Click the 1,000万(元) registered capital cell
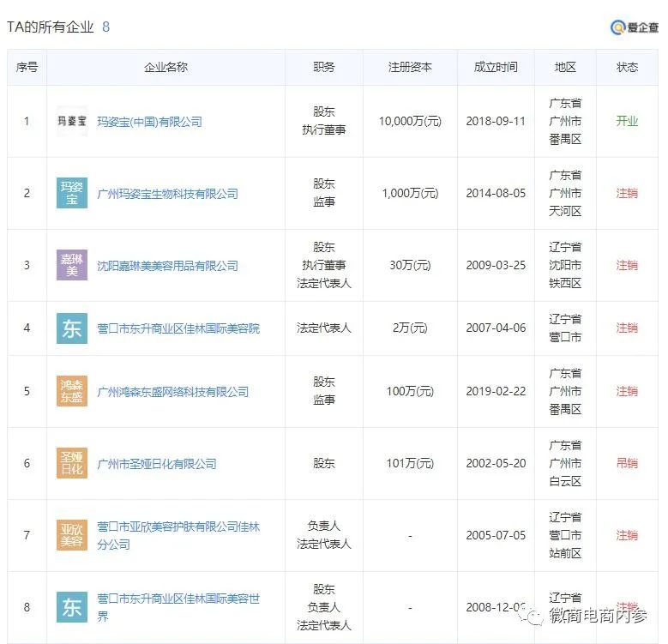The width and height of the screenshot is (668, 644). pyautogui.click(x=410, y=193)
